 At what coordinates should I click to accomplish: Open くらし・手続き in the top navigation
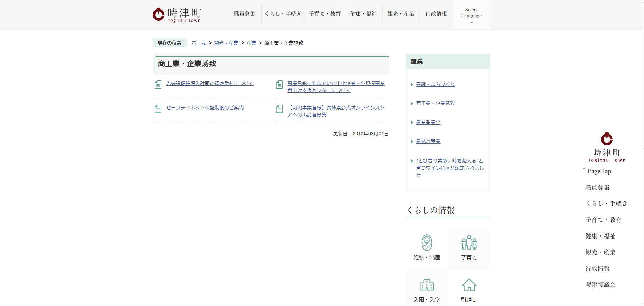[283, 14]
